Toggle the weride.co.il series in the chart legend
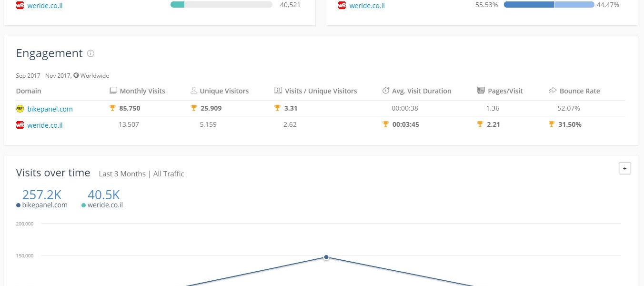The image size is (644, 286). click(102, 205)
